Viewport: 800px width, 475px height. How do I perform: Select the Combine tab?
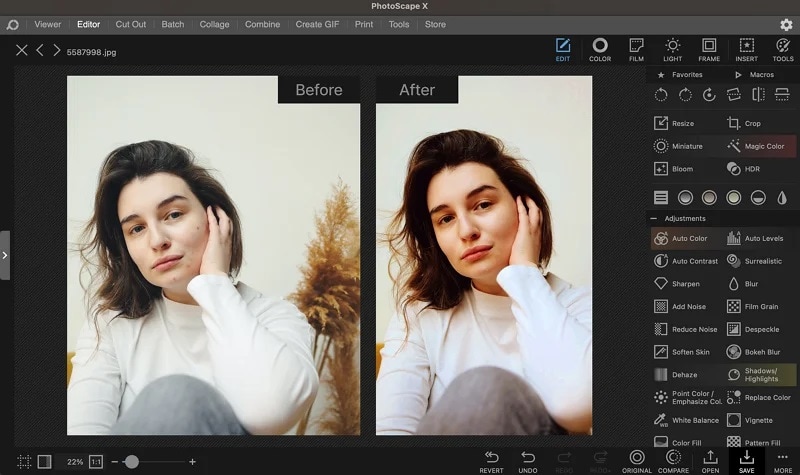262,24
